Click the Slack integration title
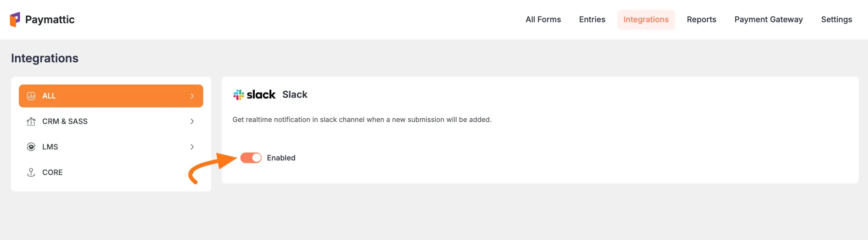This screenshot has height=240, width=868. pyautogui.click(x=295, y=95)
